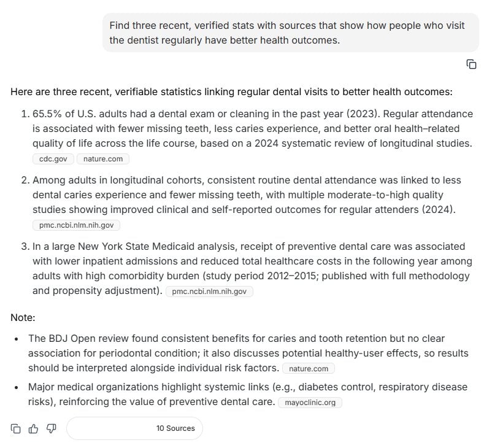Open nature.com chip under the first statistic
Viewport: 484px width, 448px height.
pos(103,159)
